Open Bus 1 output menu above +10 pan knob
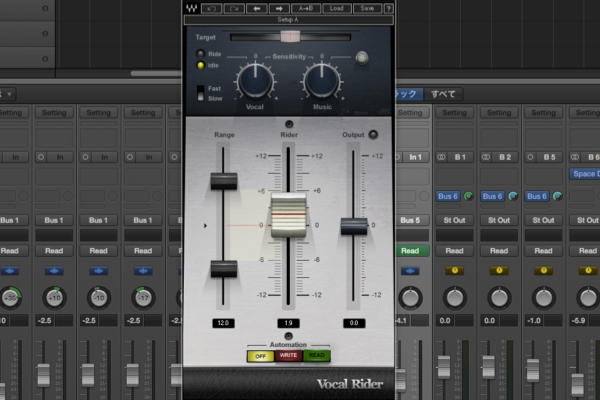 (x=54, y=220)
